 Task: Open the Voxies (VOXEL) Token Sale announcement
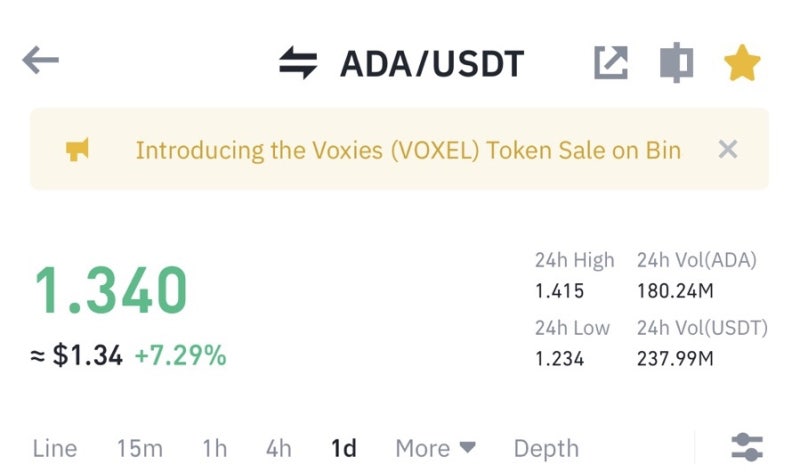click(x=408, y=151)
